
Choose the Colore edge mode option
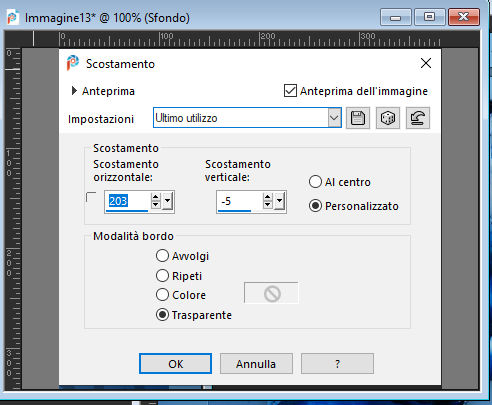(162, 295)
